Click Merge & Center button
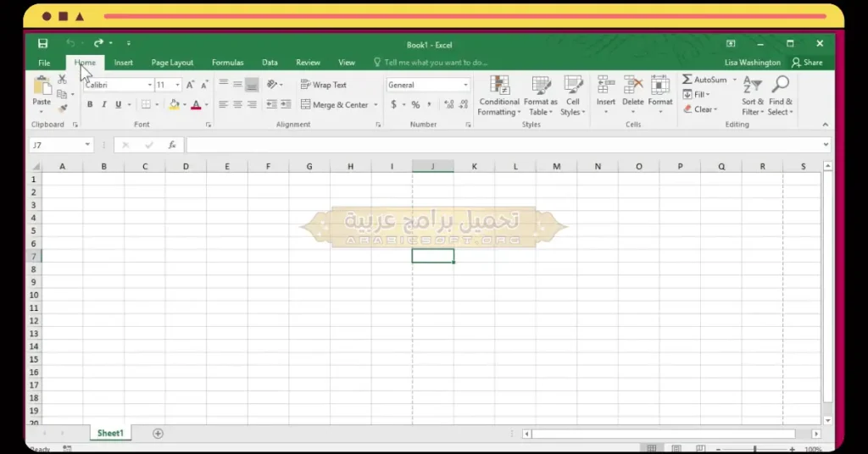Screen dimensions: 868x454 pos(334,104)
